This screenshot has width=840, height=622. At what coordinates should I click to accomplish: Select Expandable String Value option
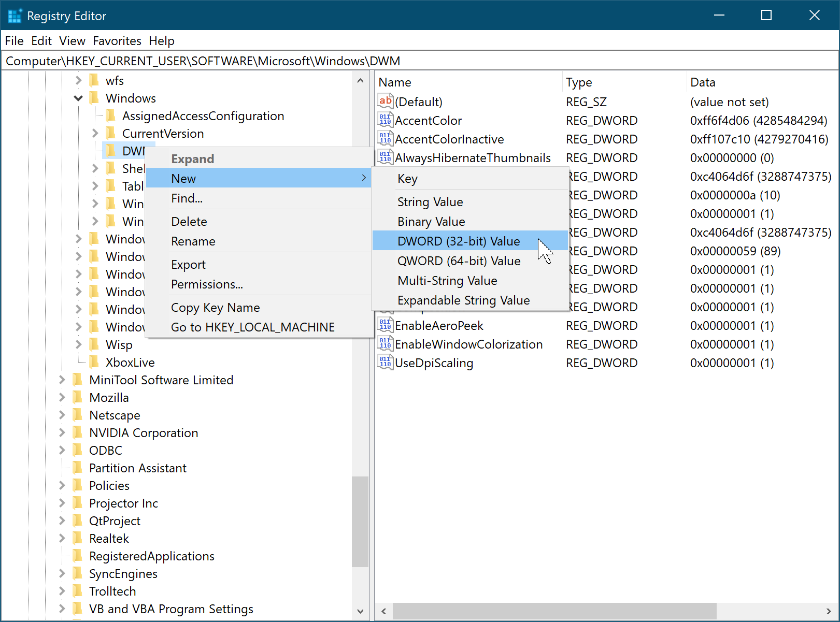point(470,300)
